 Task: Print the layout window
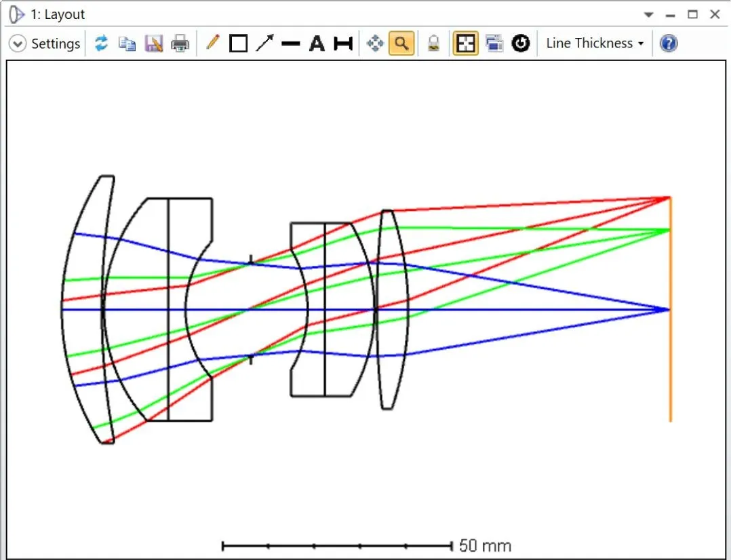click(180, 44)
